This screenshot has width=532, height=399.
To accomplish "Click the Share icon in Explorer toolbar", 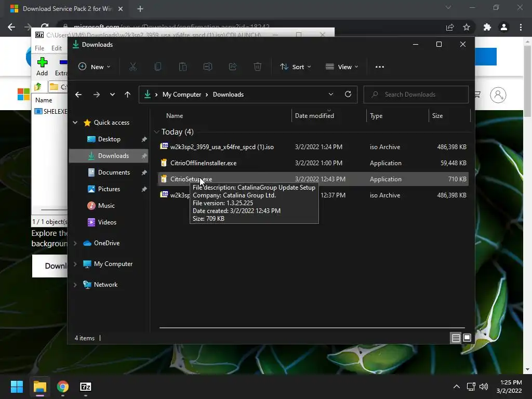I will pyautogui.click(x=233, y=67).
